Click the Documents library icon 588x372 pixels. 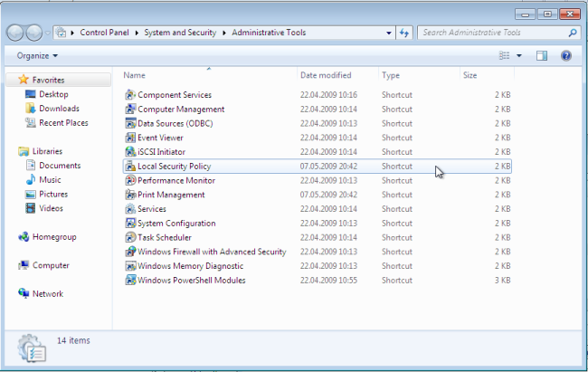tap(31, 165)
